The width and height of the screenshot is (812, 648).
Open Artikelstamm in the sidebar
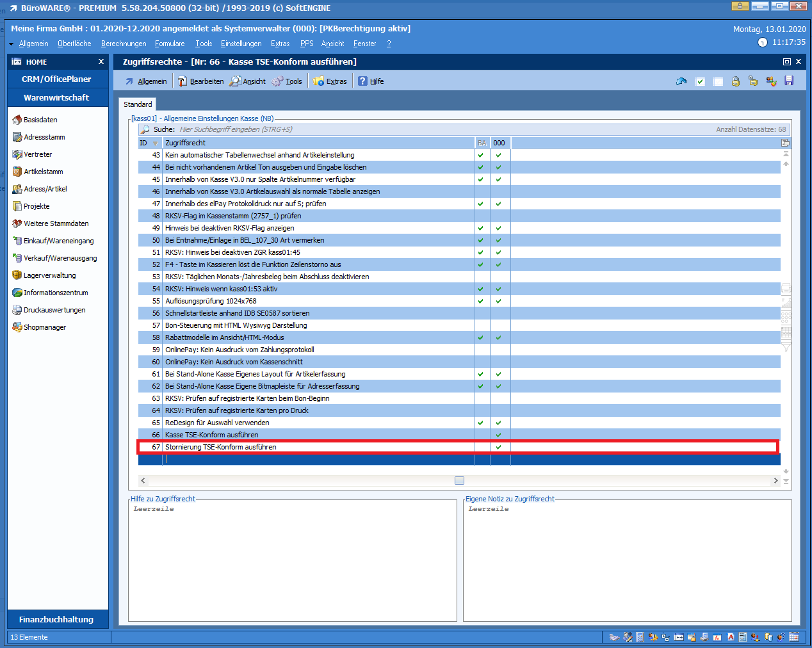43,172
